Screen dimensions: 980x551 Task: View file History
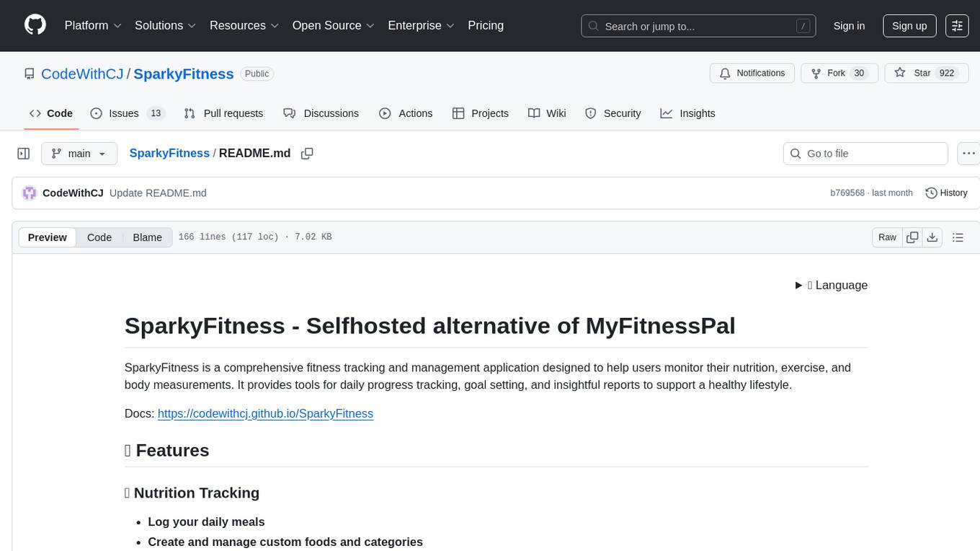click(946, 193)
